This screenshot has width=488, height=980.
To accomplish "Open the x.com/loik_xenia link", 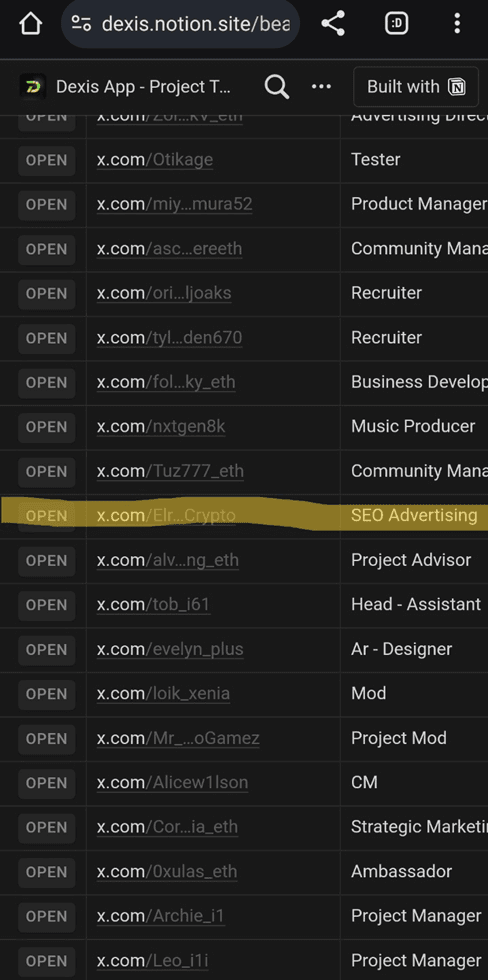I will [163, 694].
